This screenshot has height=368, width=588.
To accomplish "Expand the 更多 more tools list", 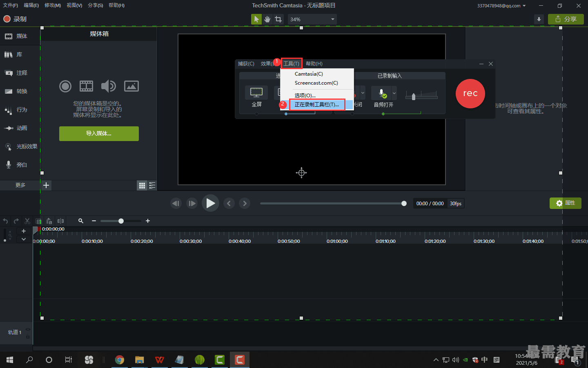I will [x=20, y=185].
